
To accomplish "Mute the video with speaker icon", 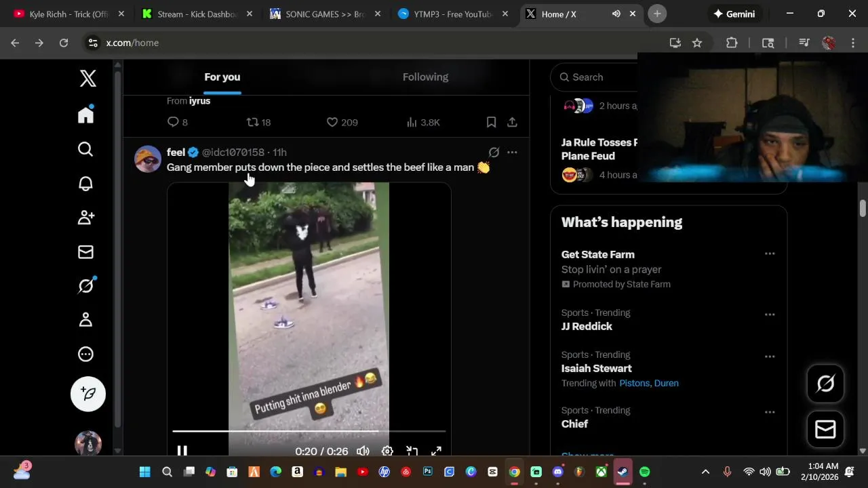I will (x=363, y=451).
